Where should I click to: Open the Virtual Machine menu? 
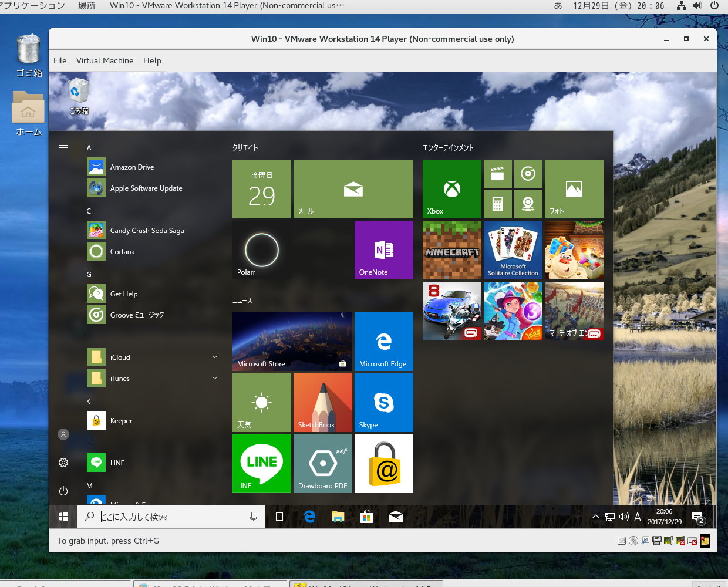[x=105, y=60]
